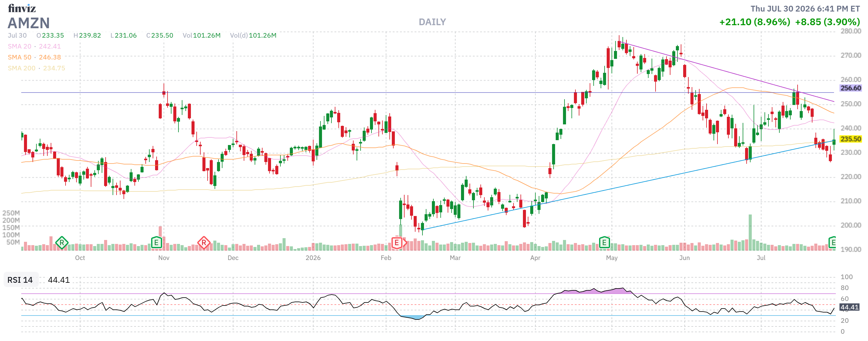Click the 250.00 price axis label
This screenshot has height=341, width=868.
[x=850, y=104]
